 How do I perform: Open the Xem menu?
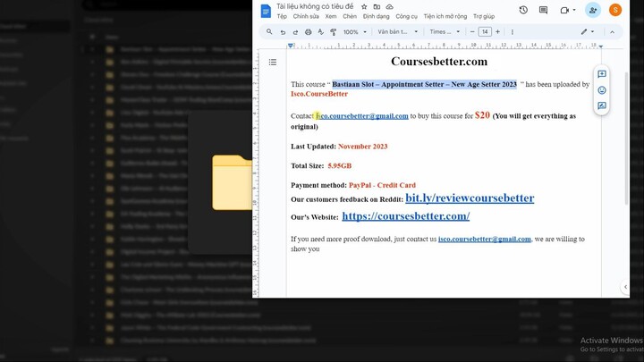[x=331, y=16]
